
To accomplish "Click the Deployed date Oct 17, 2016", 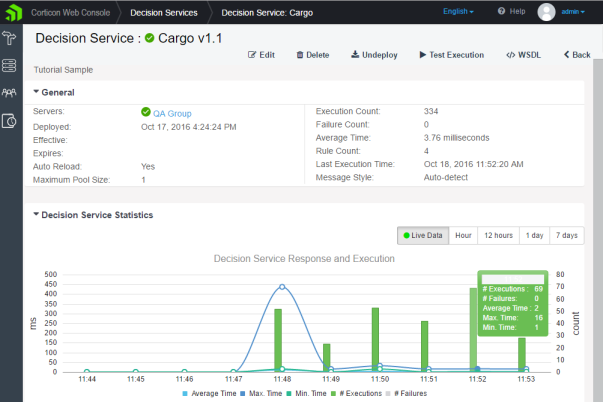I will point(188,127).
